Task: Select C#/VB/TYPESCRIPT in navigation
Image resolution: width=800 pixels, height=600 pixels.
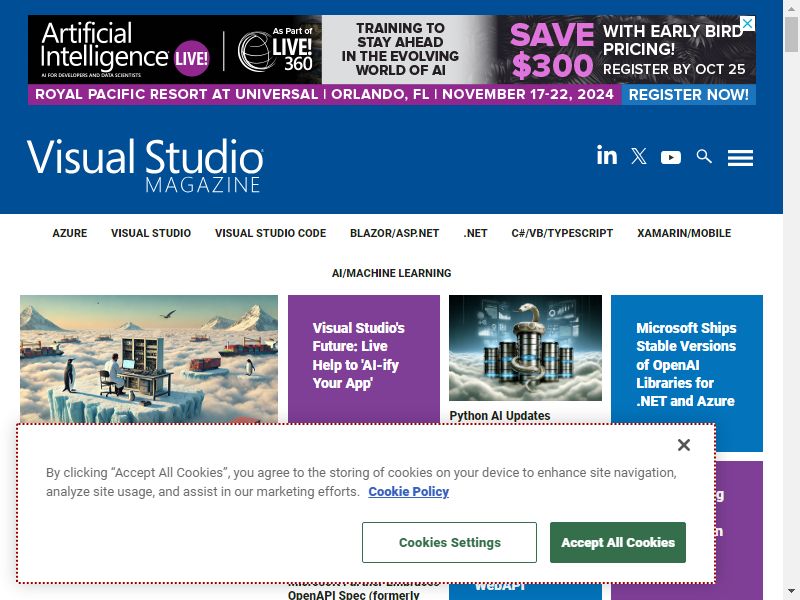Action: click(x=562, y=233)
